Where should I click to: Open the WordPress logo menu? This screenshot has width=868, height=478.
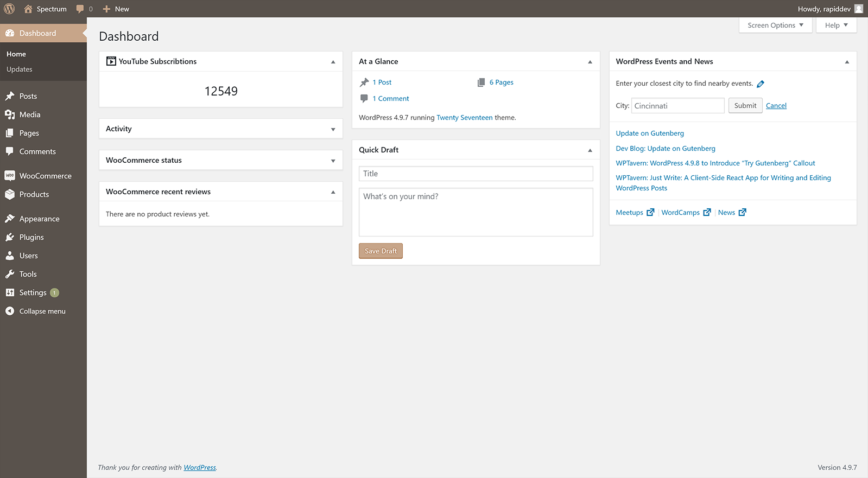[9, 9]
